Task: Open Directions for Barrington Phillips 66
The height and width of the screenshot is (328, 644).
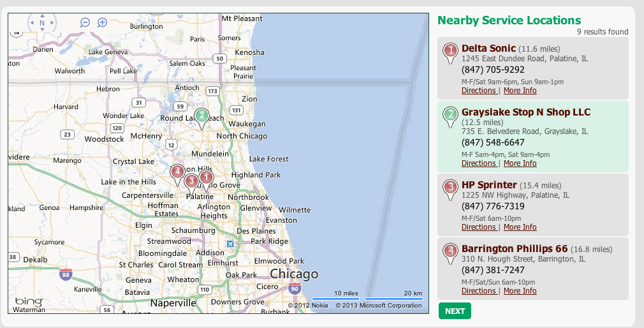Action: pyautogui.click(x=479, y=290)
